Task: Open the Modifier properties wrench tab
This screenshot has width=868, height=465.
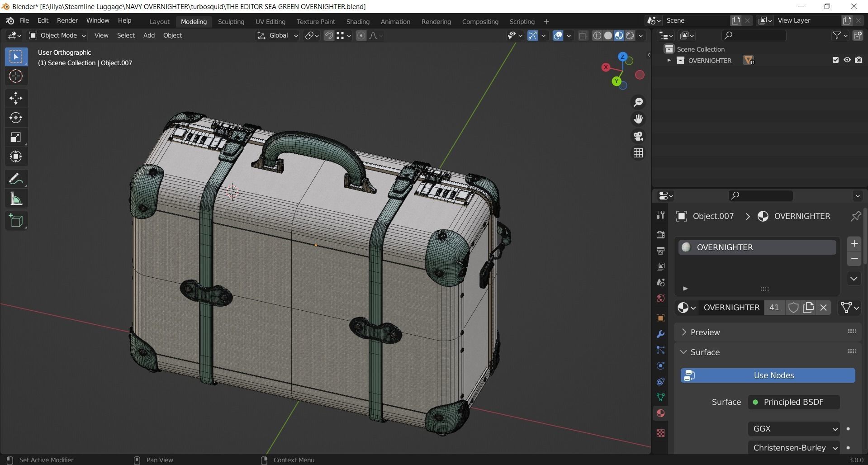Action: (x=660, y=334)
